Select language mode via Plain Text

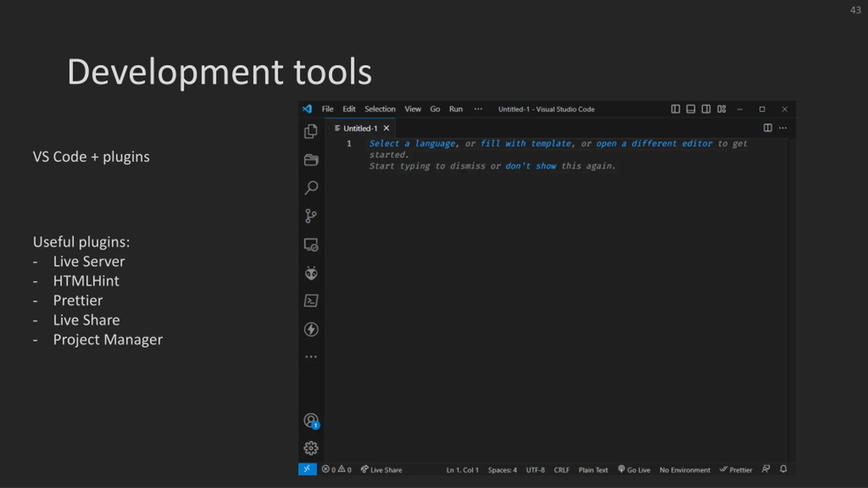[593, 470]
